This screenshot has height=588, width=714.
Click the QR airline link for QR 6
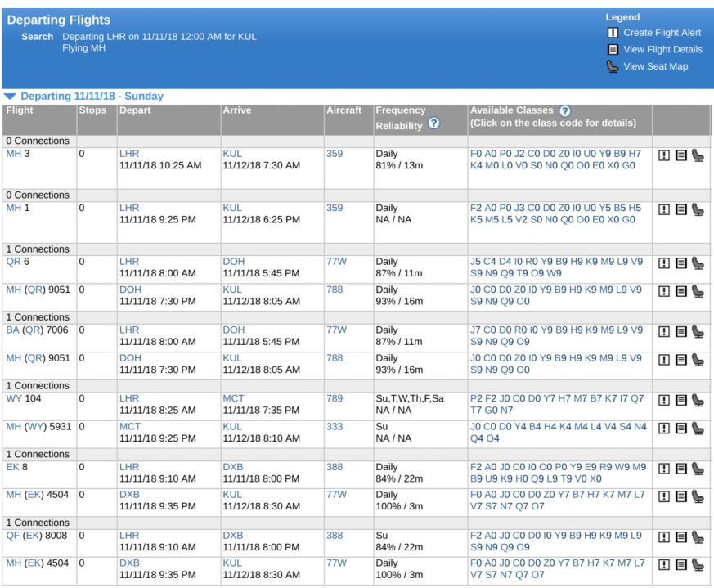[x=14, y=262]
